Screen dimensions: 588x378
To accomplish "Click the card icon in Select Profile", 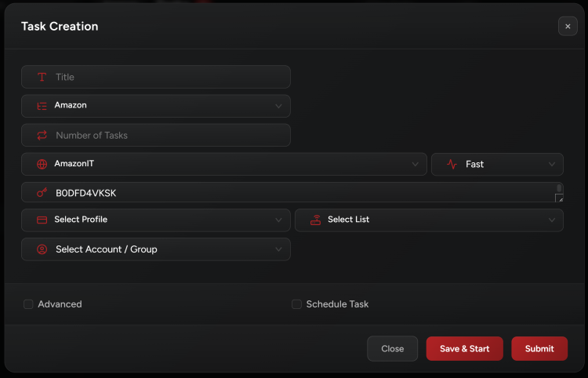I will click(42, 220).
